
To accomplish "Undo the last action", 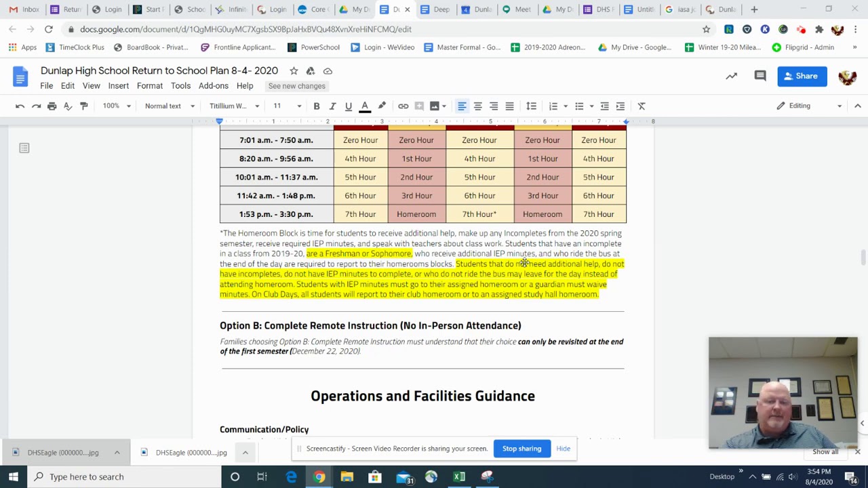I will point(20,106).
